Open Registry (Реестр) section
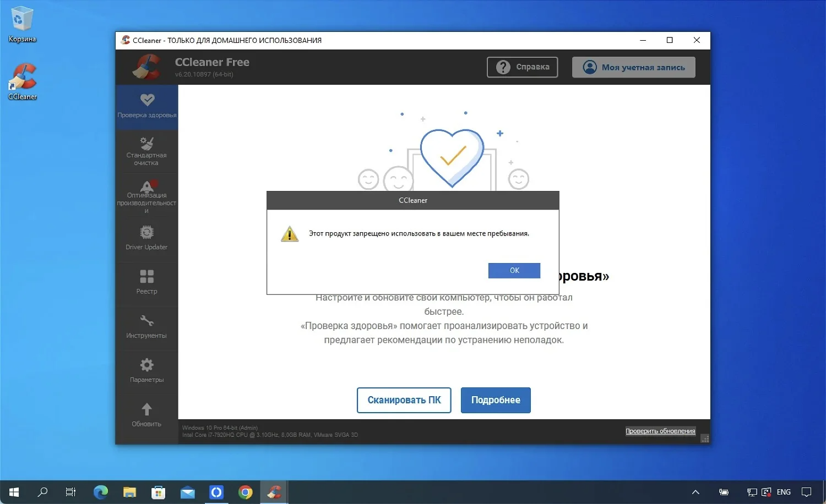826x504 pixels. (146, 283)
